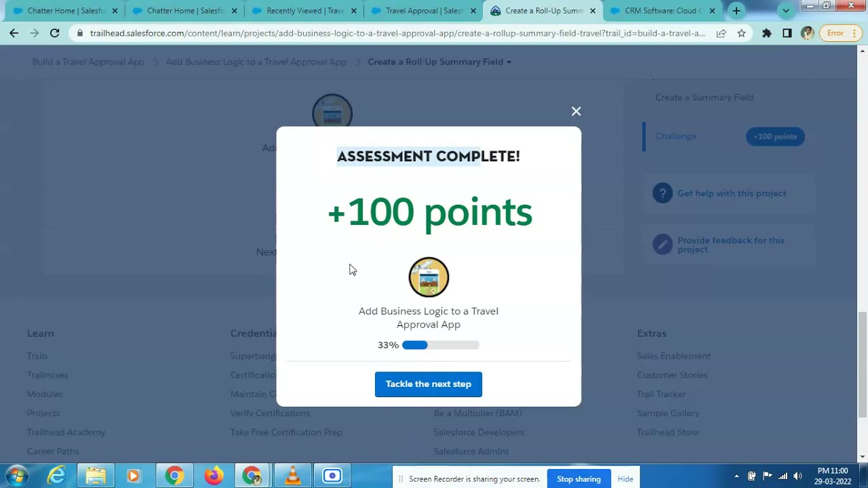Screen dimensions: 868x488
Task: Click the 33% progress bar
Action: point(440,345)
